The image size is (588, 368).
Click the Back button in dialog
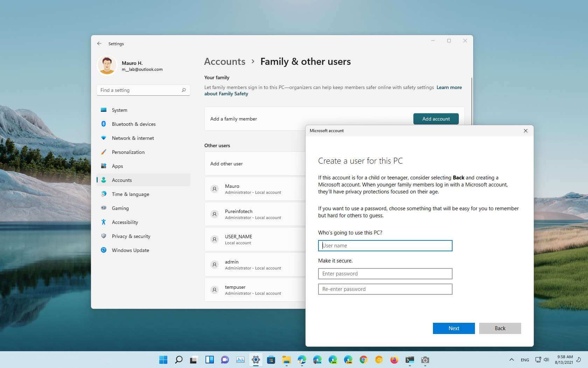click(x=500, y=328)
